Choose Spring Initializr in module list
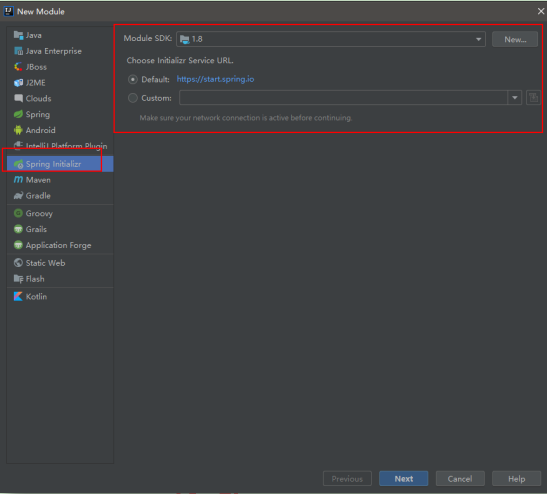 [60, 164]
